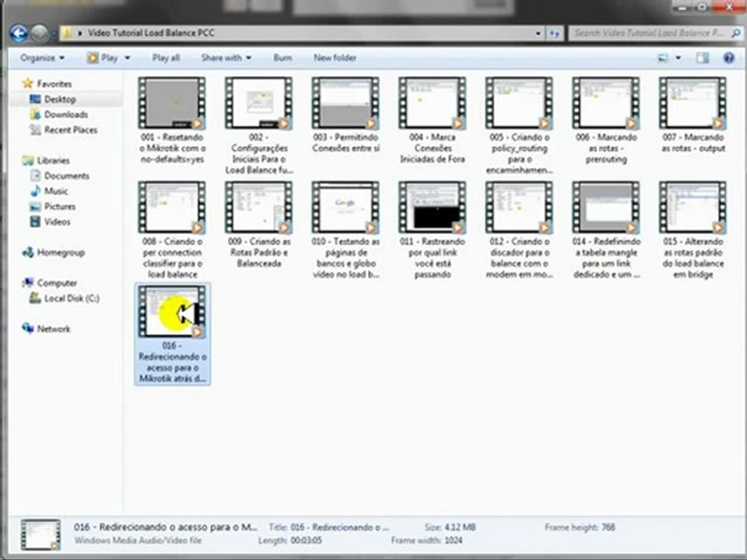
Task: Click the Size value 4.12 MB
Action: [x=459, y=527]
